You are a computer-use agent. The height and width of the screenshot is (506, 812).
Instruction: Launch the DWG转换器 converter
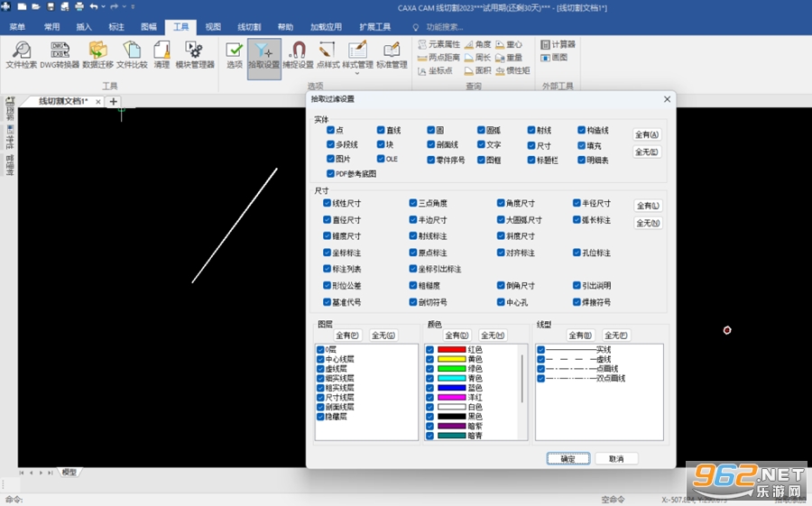(x=60, y=55)
